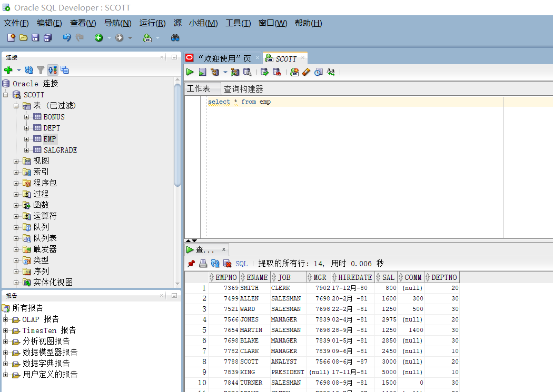Minimize the 报告 reports panel
553x392 pixels.
[174, 296]
